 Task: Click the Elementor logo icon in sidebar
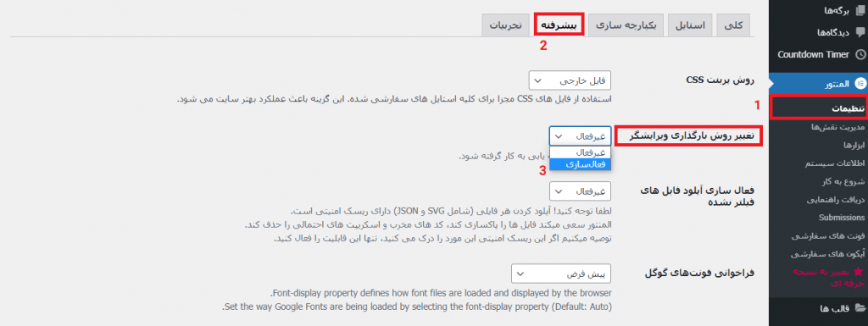coord(860,84)
